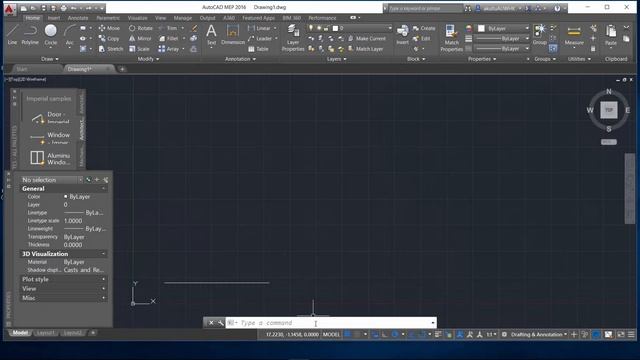The width and height of the screenshot is (640, 360).
Task: Select the Stretch tool
Action: [x=111, y=49]
